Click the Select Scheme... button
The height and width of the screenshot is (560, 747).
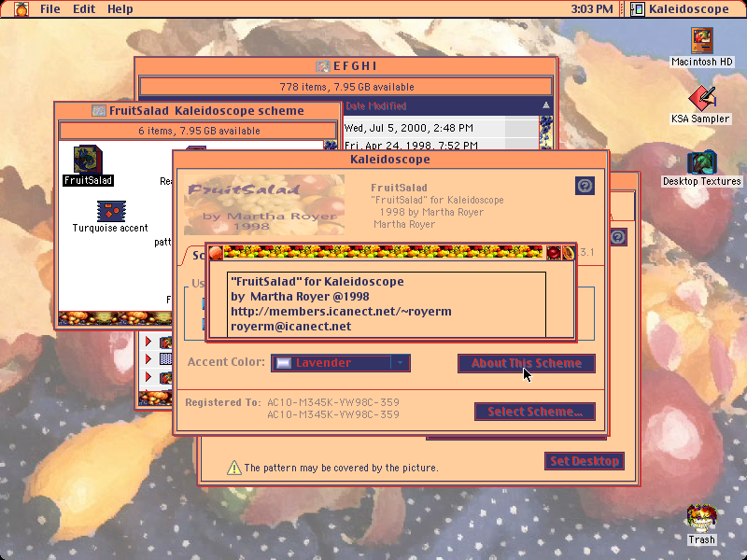(535, 412)
